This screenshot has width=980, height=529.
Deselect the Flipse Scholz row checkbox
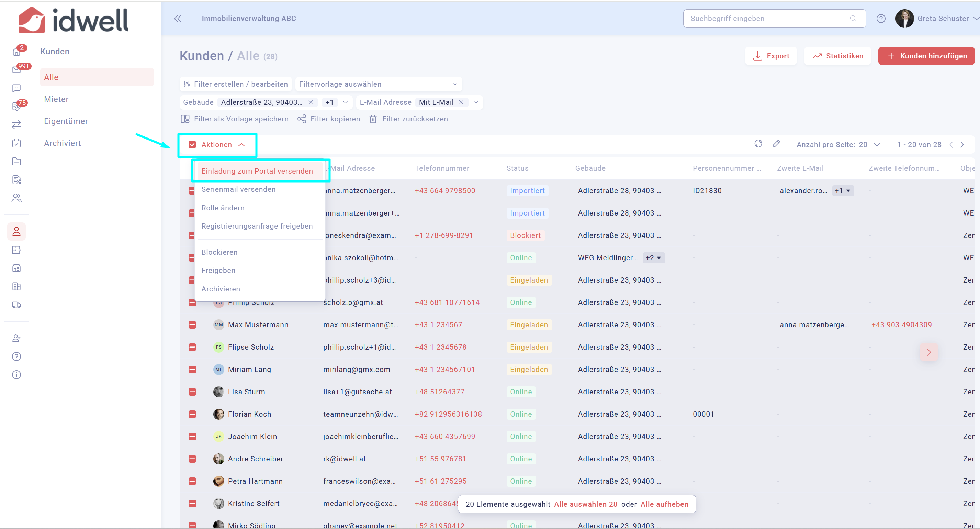point(192,347)
